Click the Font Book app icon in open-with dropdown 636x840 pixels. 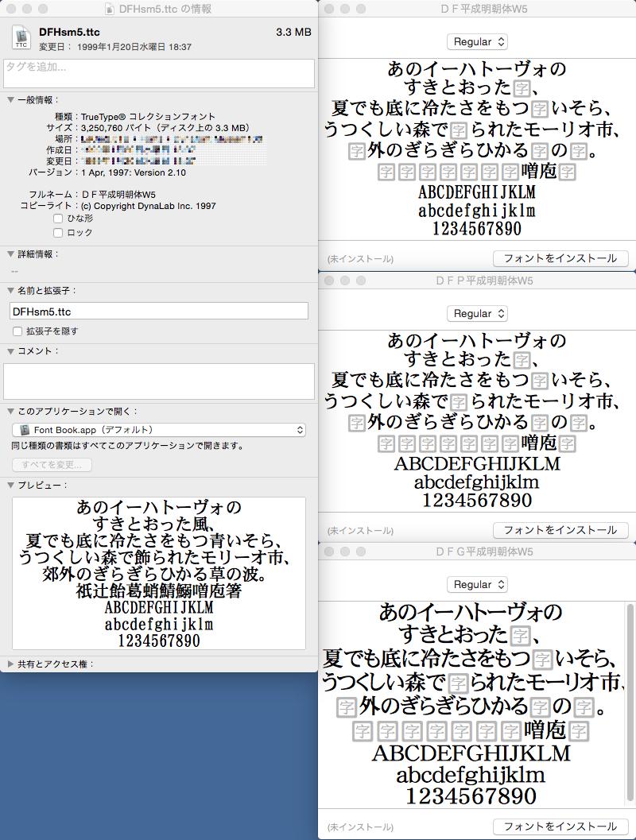pyautogui.click(x=25, y=430)
